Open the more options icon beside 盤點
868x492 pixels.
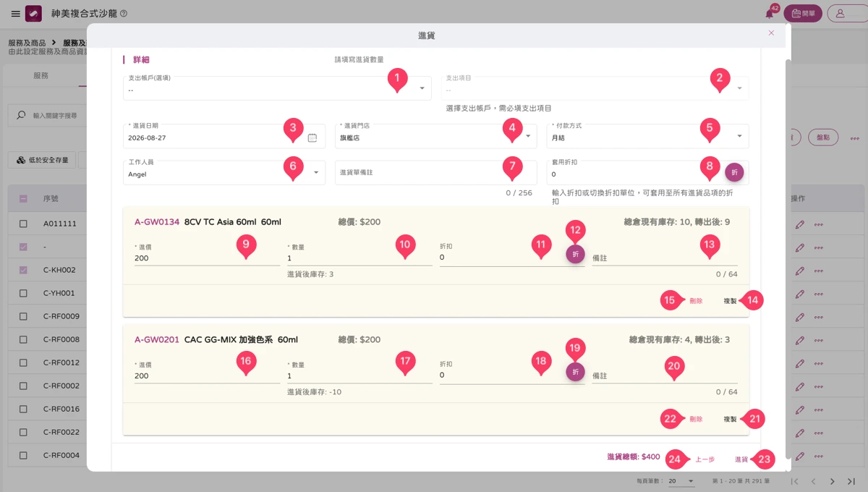pos(854,137)
